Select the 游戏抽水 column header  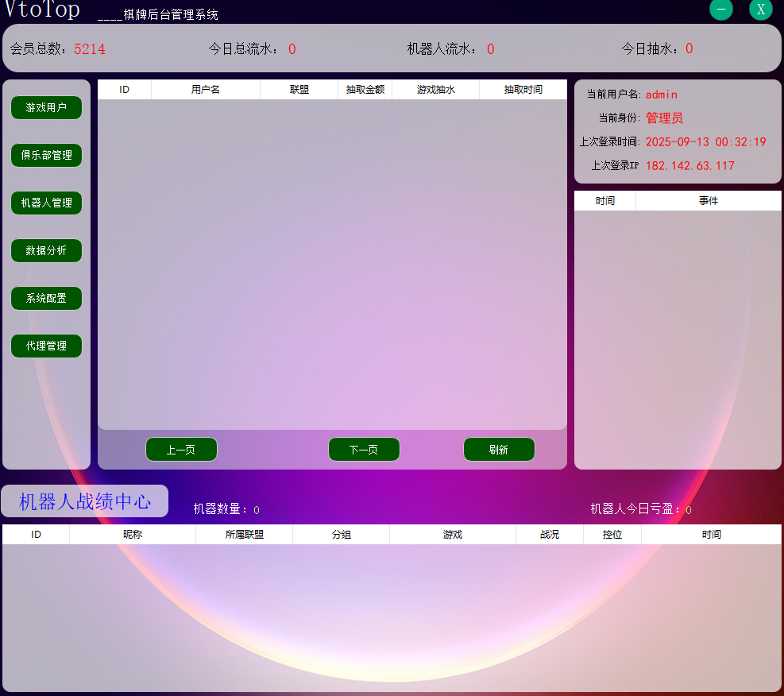435,90
